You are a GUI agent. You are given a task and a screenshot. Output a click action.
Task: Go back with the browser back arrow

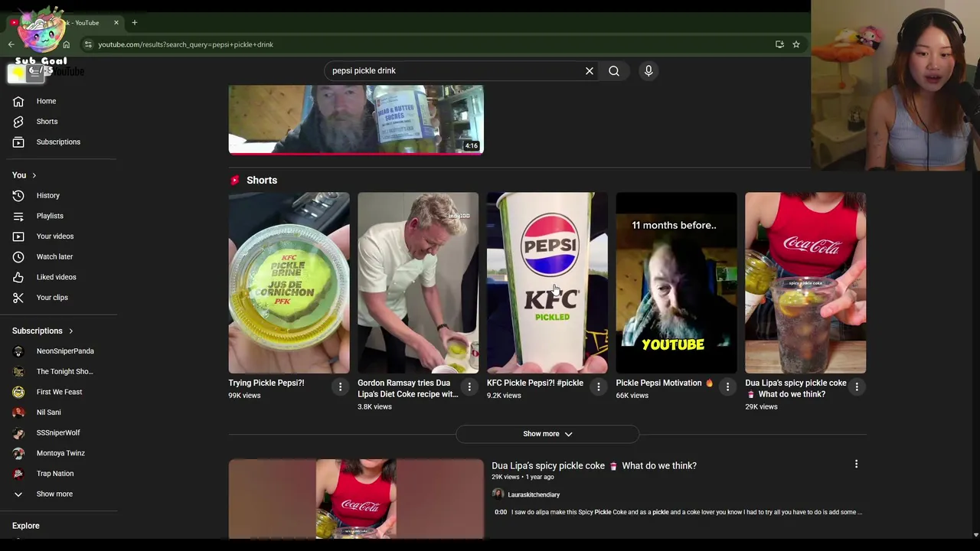click(11, 44)
